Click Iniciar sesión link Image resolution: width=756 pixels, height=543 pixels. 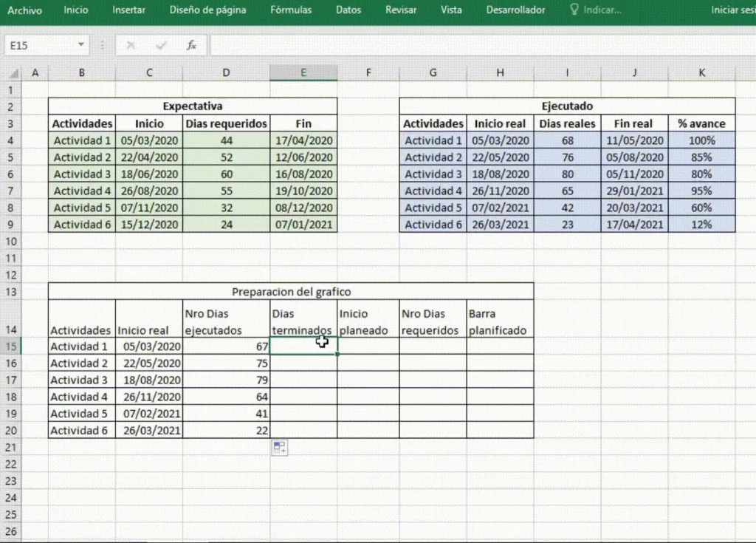point(733,10)
